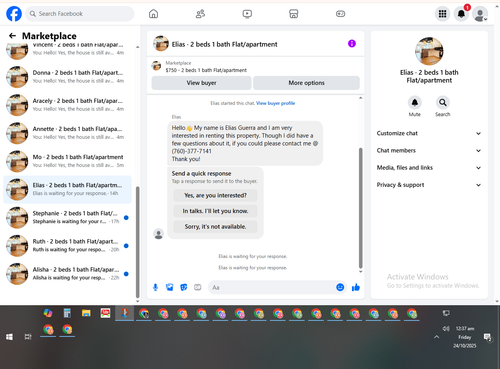Open the Watch video icon

coord(247,14)
